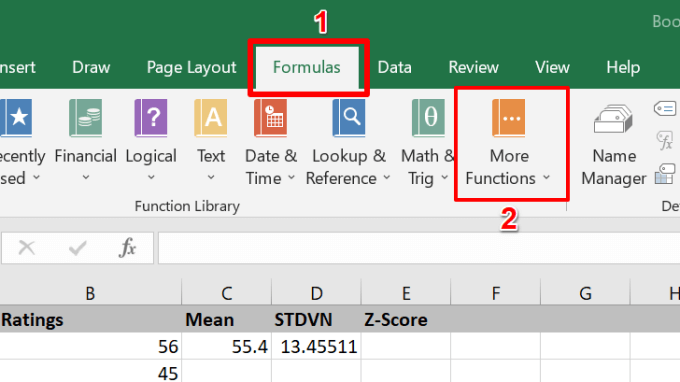This screenshot has width=680, height=382.
Task: Expand the Recently Used dropdown arrow
Action: pyautogui.click(x=36, y=177)
